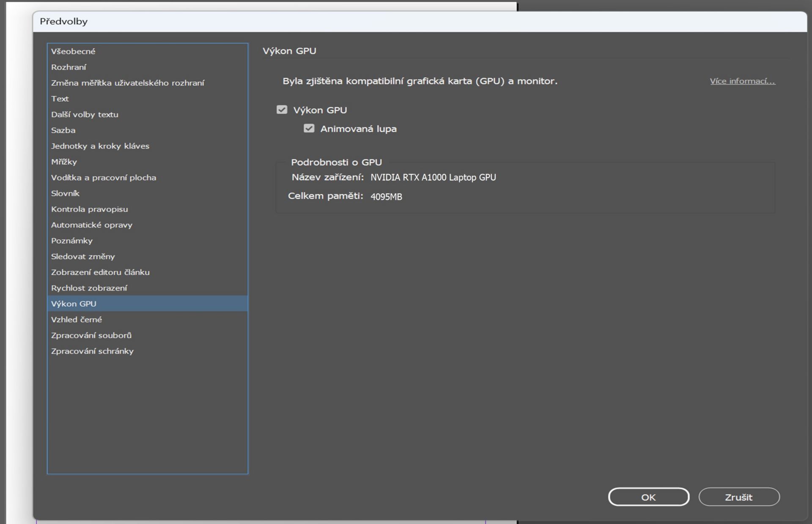This screenshot has height=524, width=812.
Task: Confirm preferences with the OK button
Action: click(648, 497)
